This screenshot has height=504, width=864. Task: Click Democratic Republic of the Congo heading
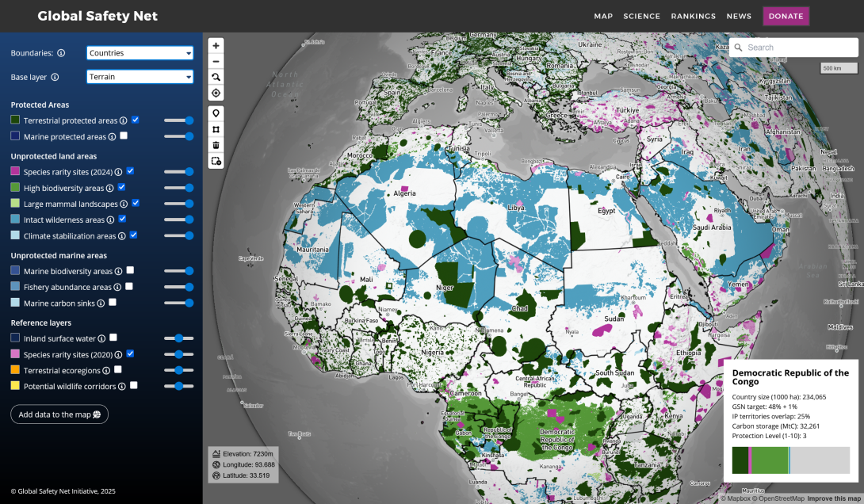point(790,377)
